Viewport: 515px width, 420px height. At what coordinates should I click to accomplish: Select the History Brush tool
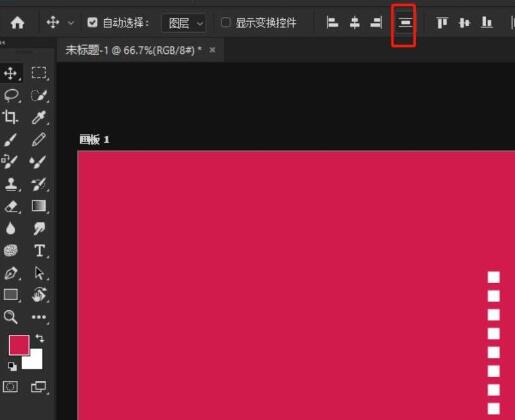point(39,184)
